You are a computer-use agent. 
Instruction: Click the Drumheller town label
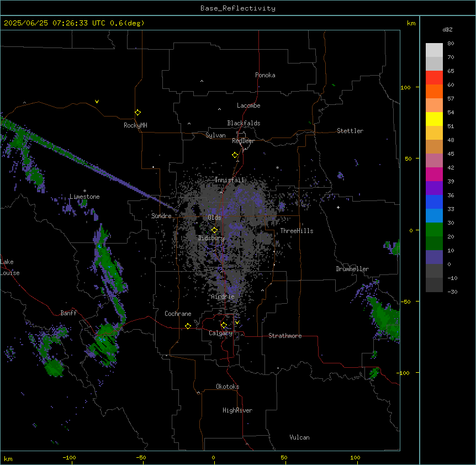[352, 269]
